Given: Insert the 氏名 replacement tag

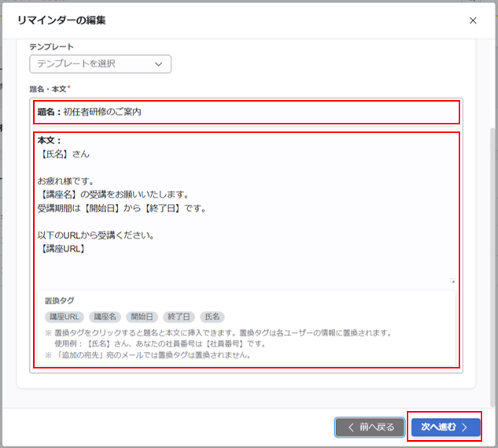Looking at the screenshot, I should click(212, 317).
